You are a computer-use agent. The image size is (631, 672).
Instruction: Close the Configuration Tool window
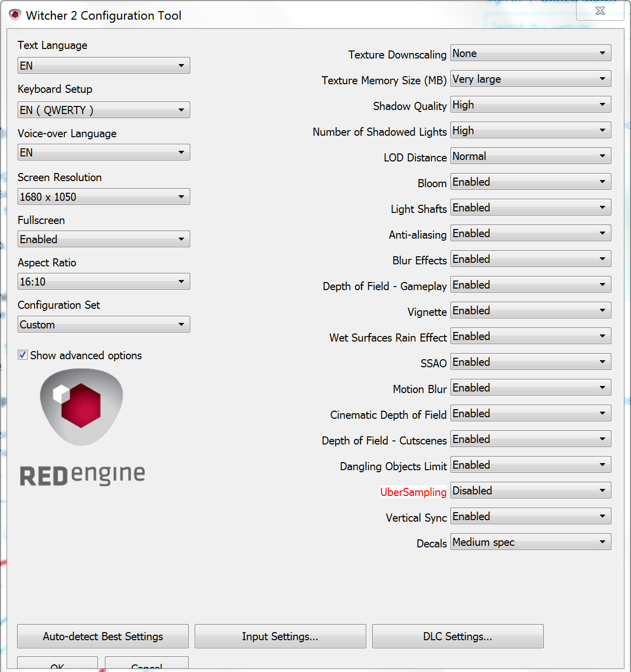point(600,11)
